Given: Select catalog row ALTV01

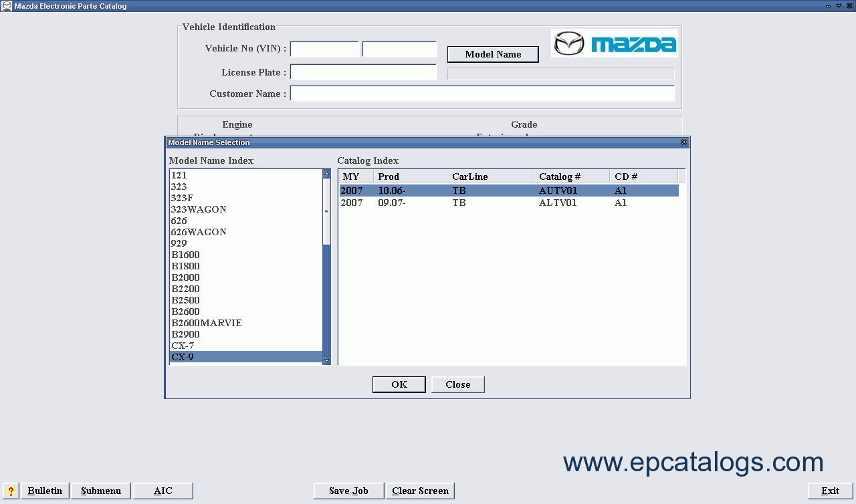Looking at the screenshot, I should point(509,203).
